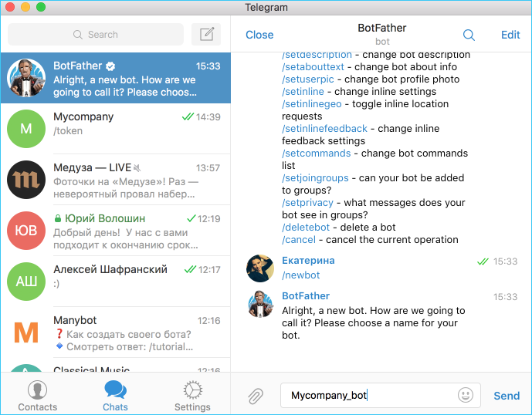Click the /deletebot command link
This screenshot has height=415, width=532.
[306, 227]
